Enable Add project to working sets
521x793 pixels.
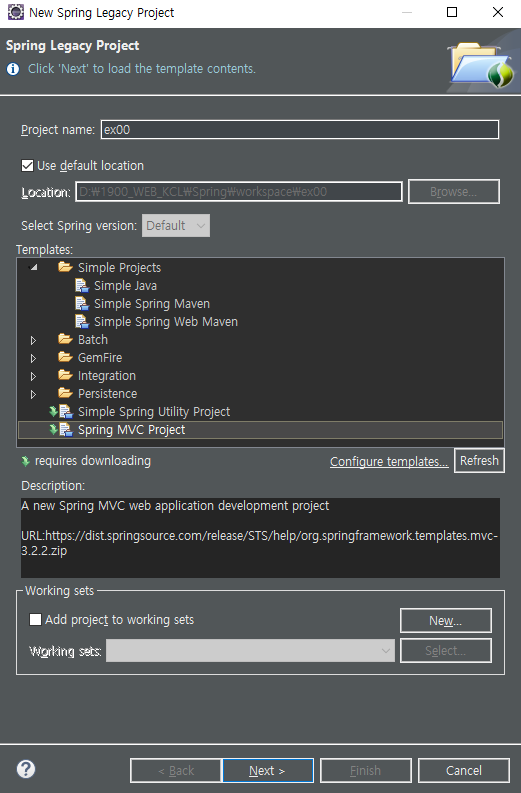35,620
